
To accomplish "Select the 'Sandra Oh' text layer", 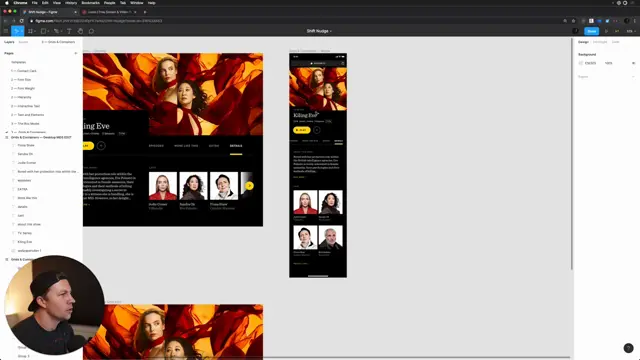I will pos(25,154).
